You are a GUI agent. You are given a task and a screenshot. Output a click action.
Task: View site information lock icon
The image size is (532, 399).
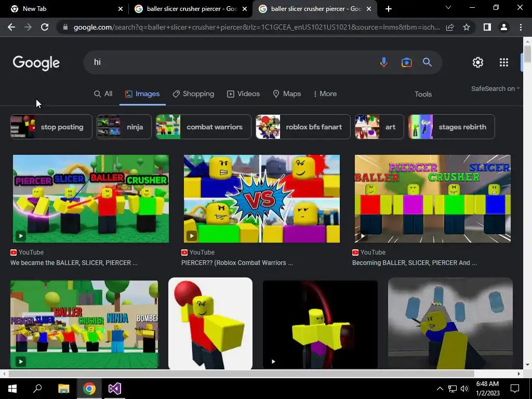65,27
